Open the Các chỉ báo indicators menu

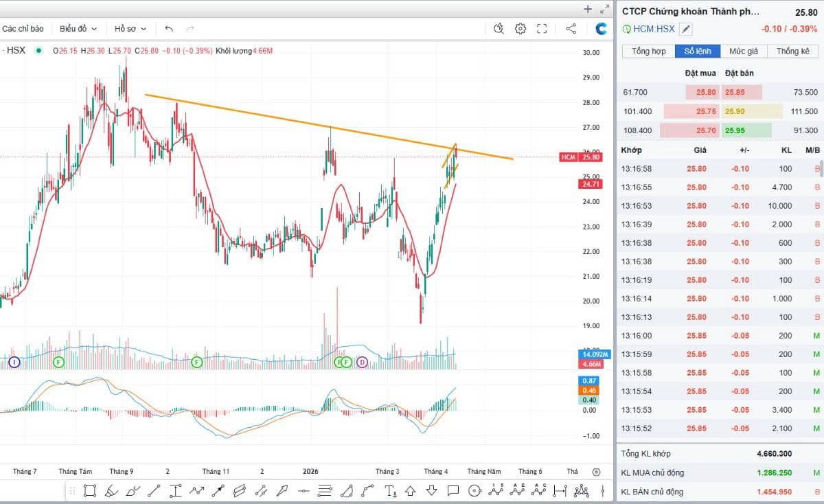23,29
